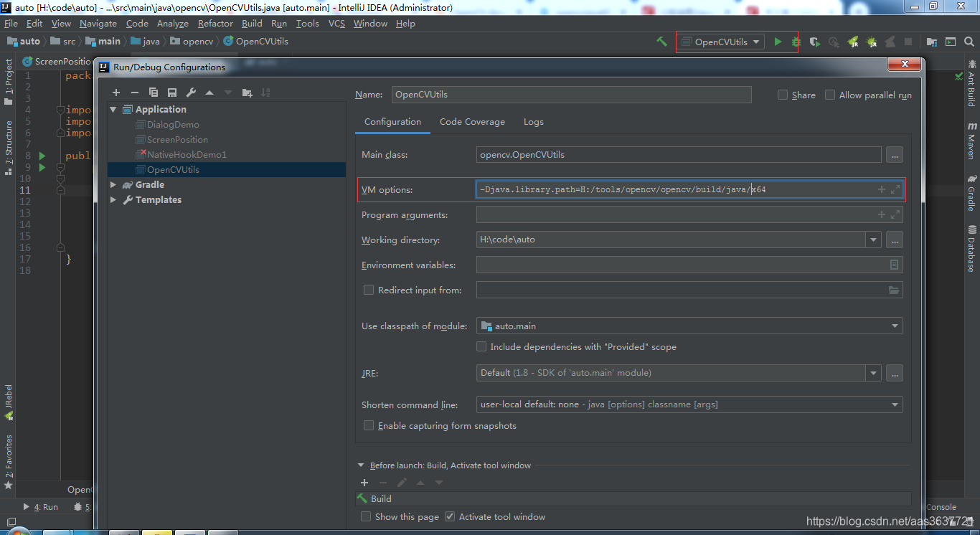This screenshot has width=980, height=535.
Task: Open the Database side panel
Action: tap(972, 248)
